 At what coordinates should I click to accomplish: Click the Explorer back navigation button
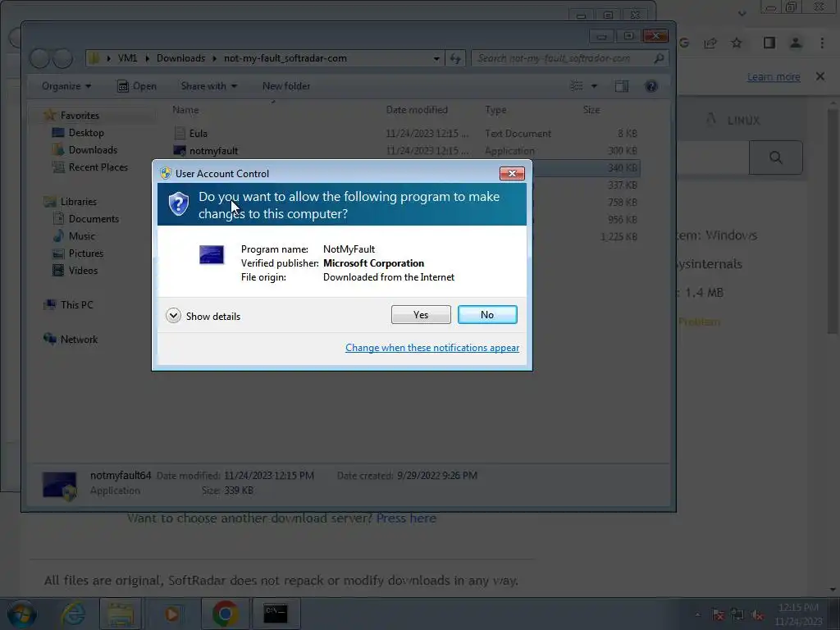click(39, 58)
